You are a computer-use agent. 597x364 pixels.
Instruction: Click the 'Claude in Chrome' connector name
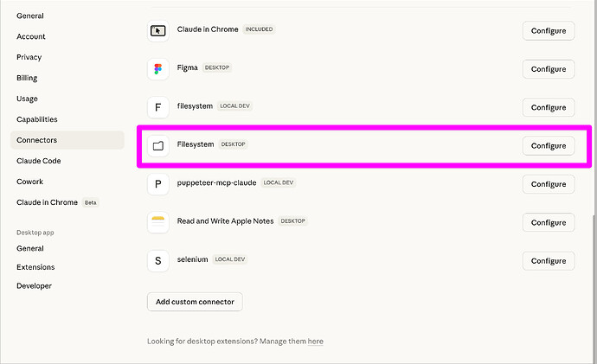(208, 29)
